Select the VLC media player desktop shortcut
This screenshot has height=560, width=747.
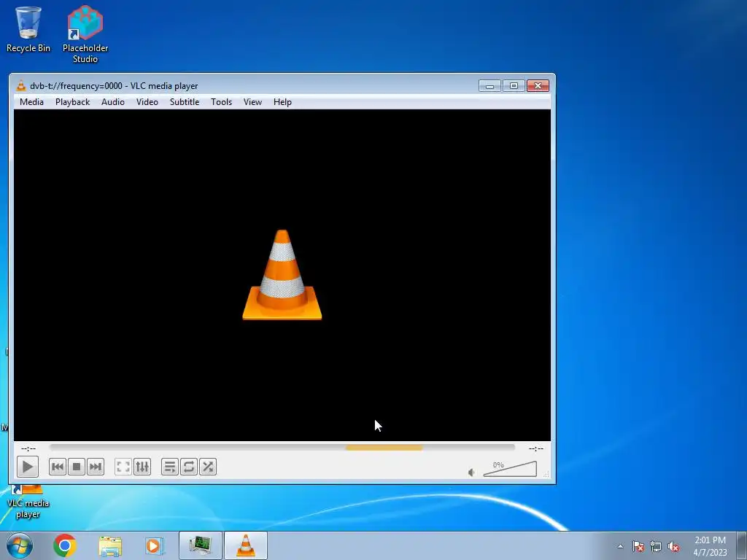[28, 502]
